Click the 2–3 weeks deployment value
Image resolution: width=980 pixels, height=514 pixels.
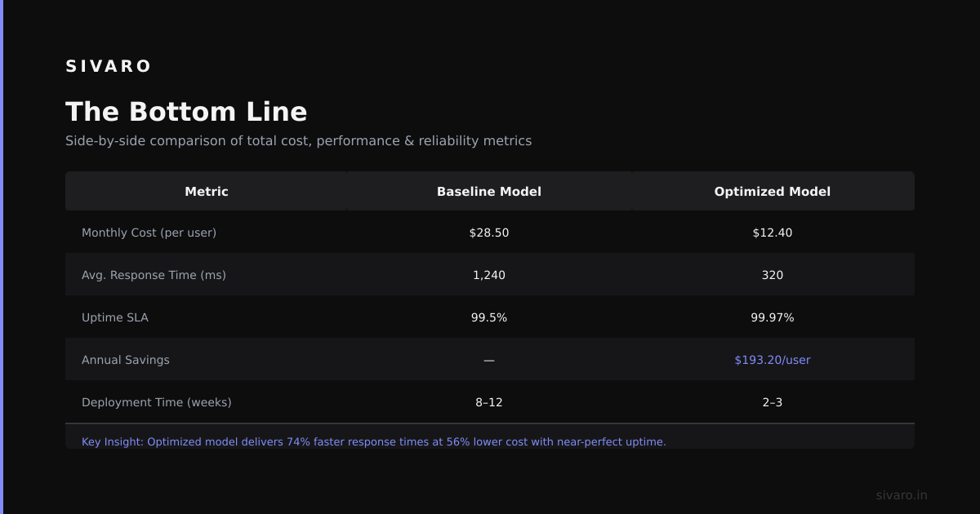pos(773,402)
